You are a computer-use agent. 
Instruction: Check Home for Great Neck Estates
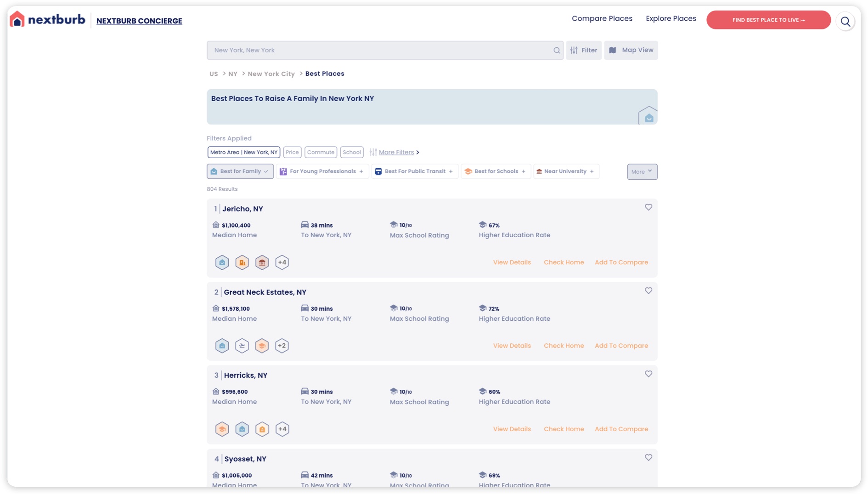point(564,346)
